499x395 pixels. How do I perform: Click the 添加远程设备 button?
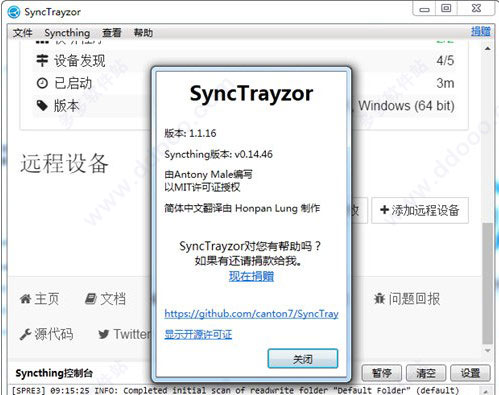coord(420,210)
